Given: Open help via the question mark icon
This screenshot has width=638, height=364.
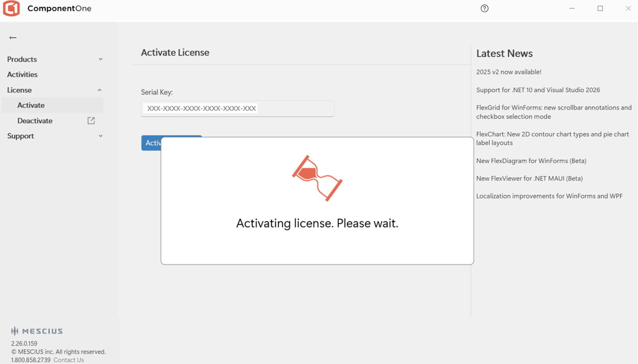Looking at the screenshot, I should click(484, 9).
